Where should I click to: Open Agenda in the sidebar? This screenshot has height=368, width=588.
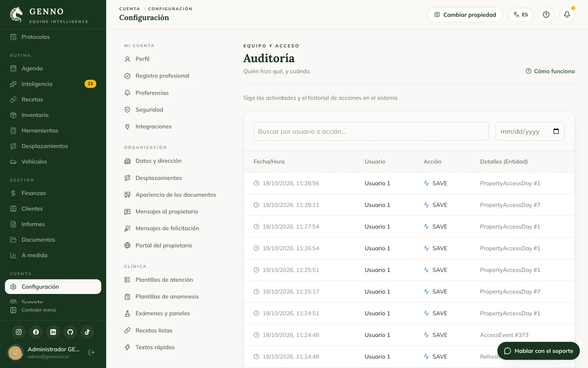click(53, 68)
